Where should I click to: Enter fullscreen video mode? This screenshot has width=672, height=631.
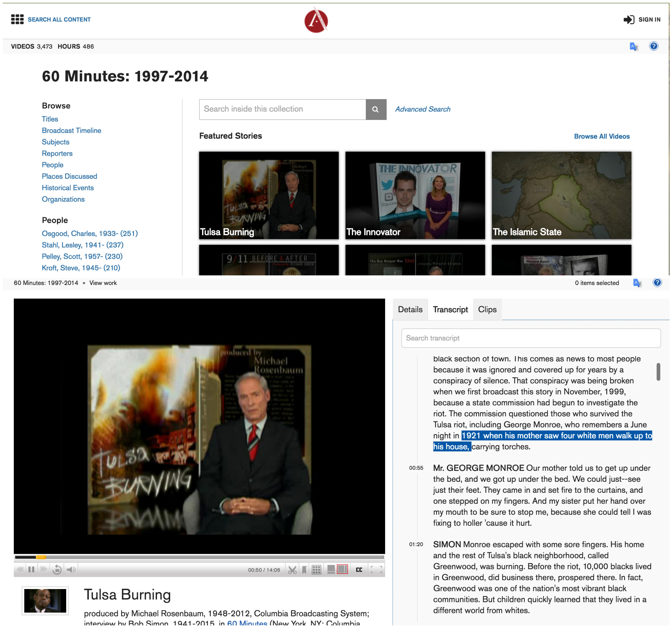376,570
